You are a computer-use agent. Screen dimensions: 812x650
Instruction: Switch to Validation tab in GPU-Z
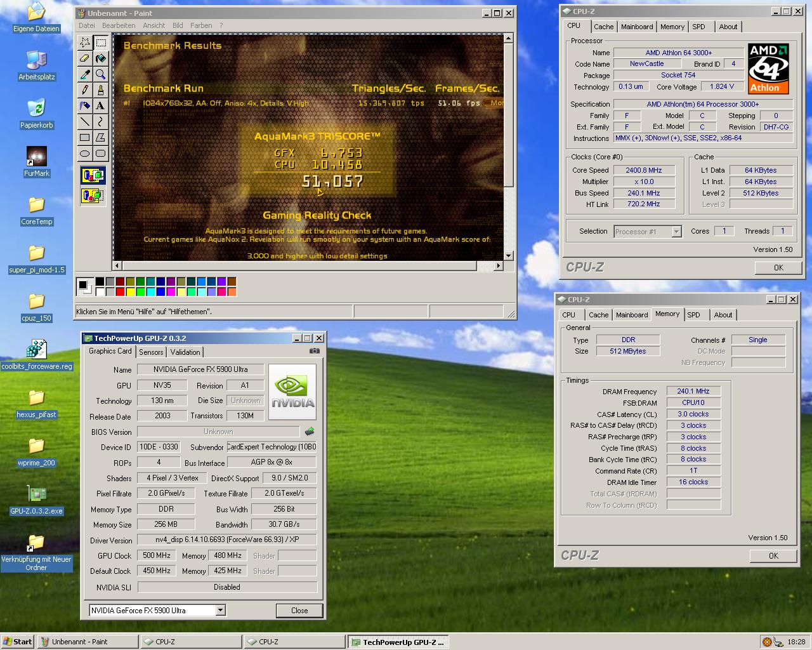click(x=185, y=352)
